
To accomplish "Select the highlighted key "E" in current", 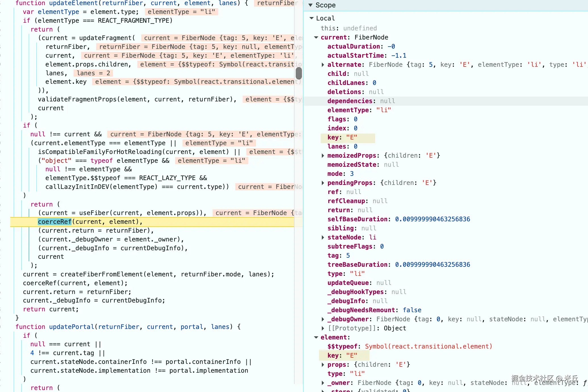I will tap(348, 138).
